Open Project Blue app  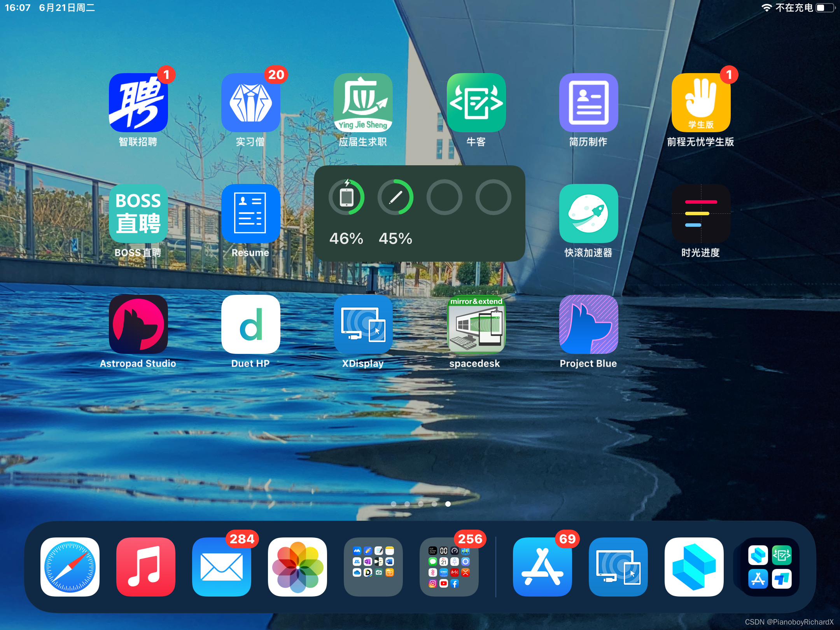click(x=588, y=324)
